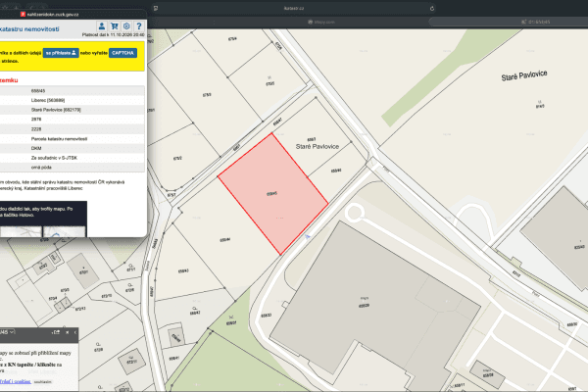Click the 'Staré Pavlovice' label near parcel 658/7

point(318,146)
